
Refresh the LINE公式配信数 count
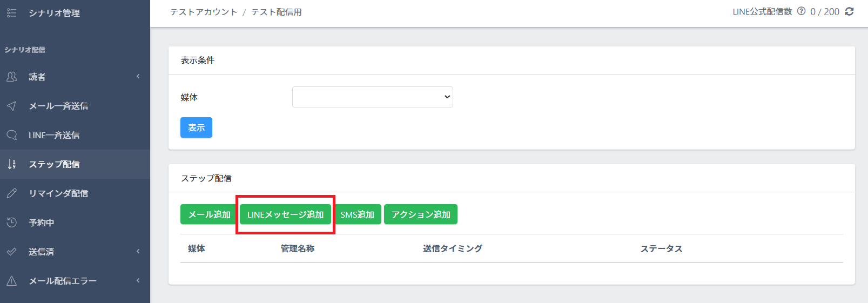click(x=849, y=11)
